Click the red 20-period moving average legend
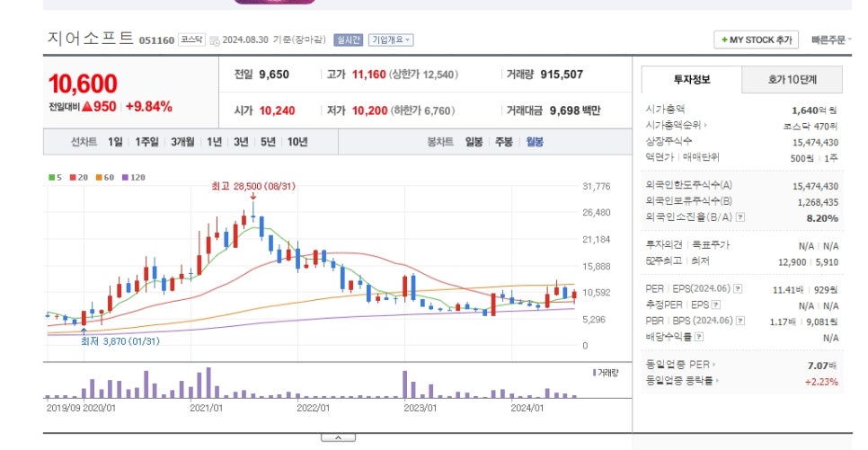Screen dimensions: 868x450 [x=78, y=177]
